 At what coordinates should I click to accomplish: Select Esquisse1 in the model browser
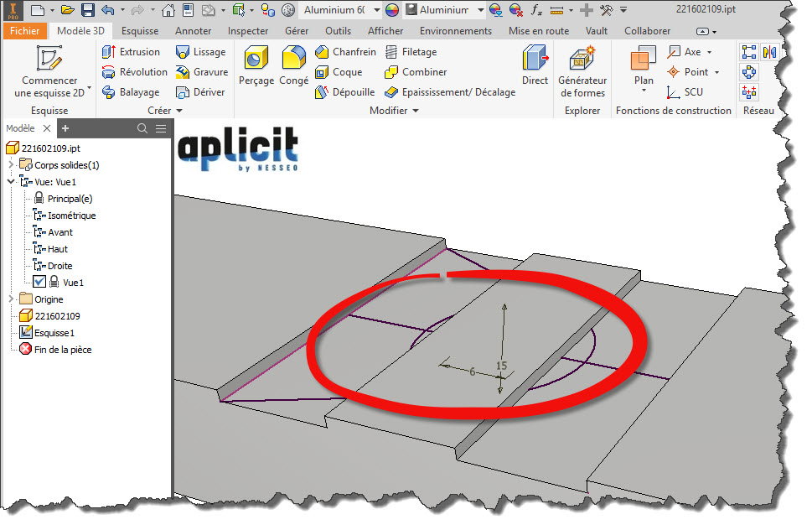click(54, 333)
